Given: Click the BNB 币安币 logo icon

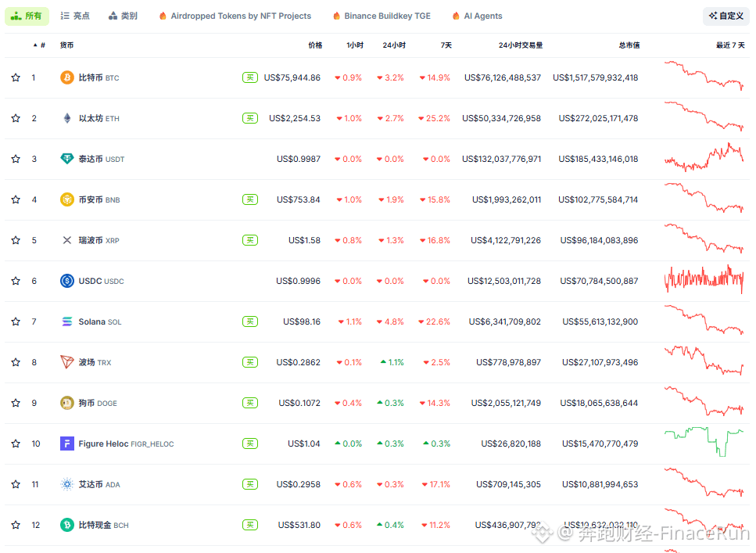Looking at the screenshot, I should tap(66, 199).
